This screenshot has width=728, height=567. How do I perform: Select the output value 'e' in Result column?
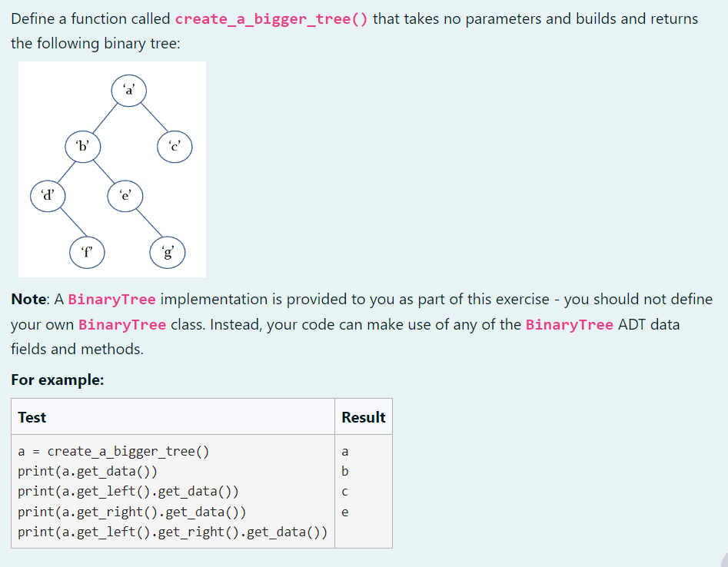(346, 512)
